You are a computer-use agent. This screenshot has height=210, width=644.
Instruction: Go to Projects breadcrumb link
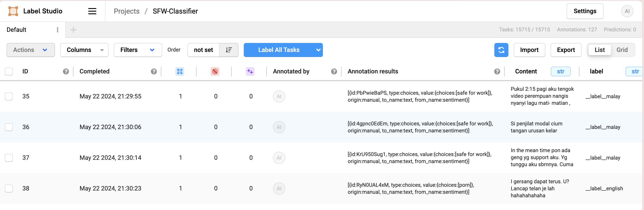pyautogui.click(x=127, y=11)
